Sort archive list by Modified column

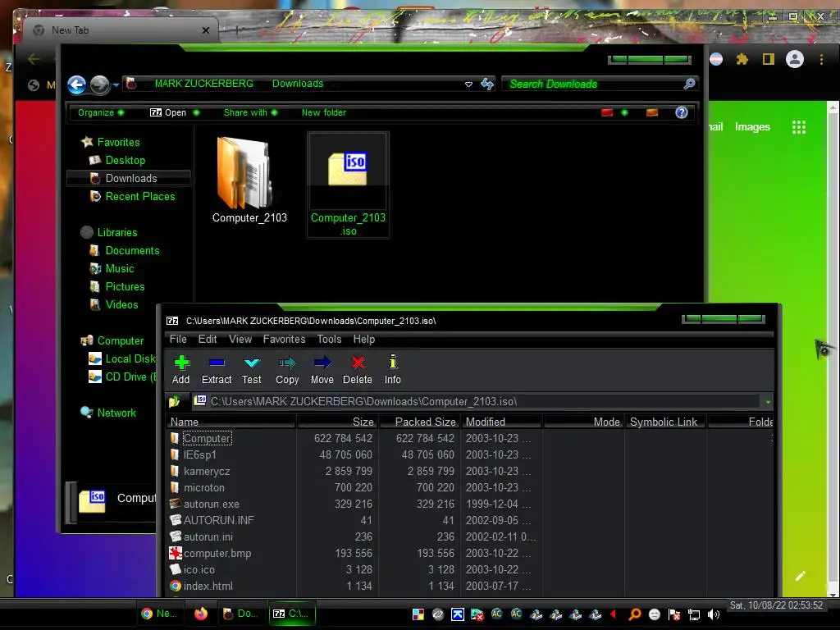coord(501,422)
